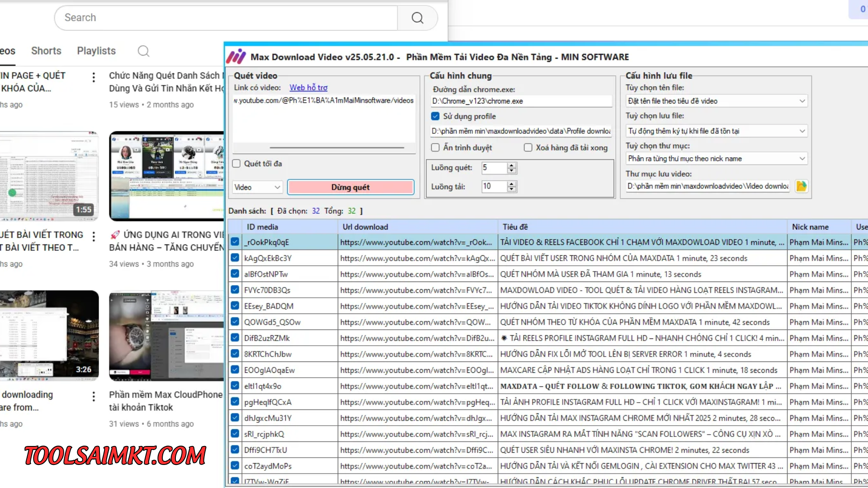Open the 3:26 duration video thumbnail
The height and width of the screenshot is (488, 868).
tap(49, 336)
